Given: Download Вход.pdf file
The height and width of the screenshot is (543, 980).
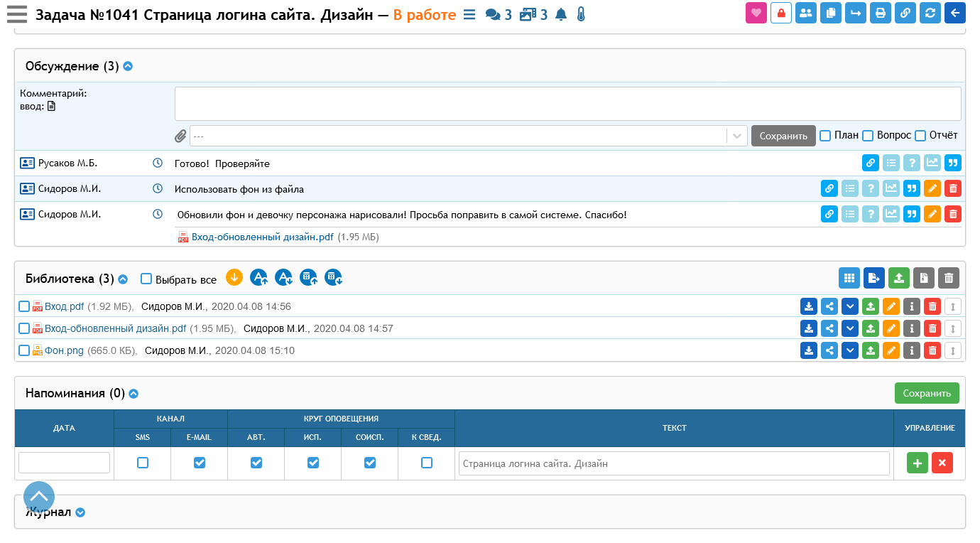Looking at the screenshot, I should (809, 306).
